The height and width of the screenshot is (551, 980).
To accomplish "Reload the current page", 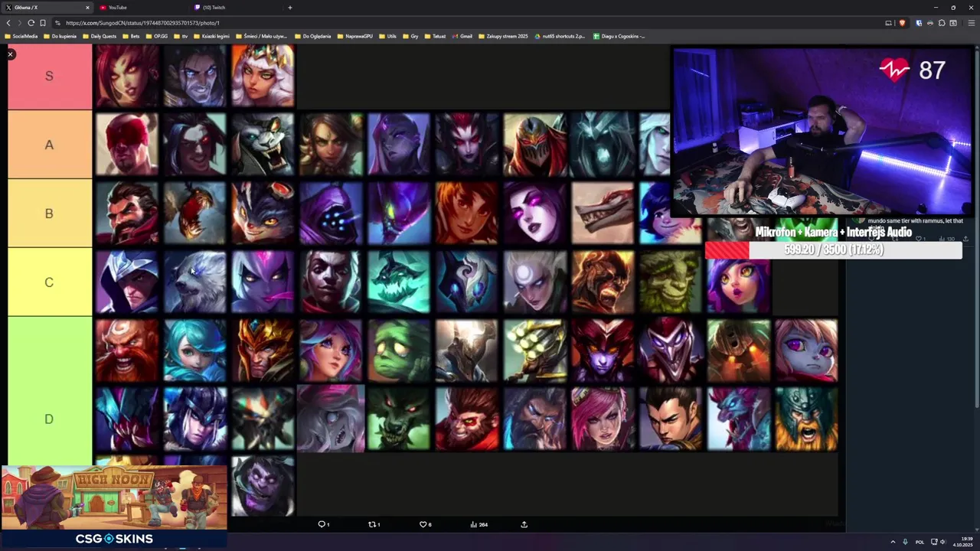I will coord(31,23).
